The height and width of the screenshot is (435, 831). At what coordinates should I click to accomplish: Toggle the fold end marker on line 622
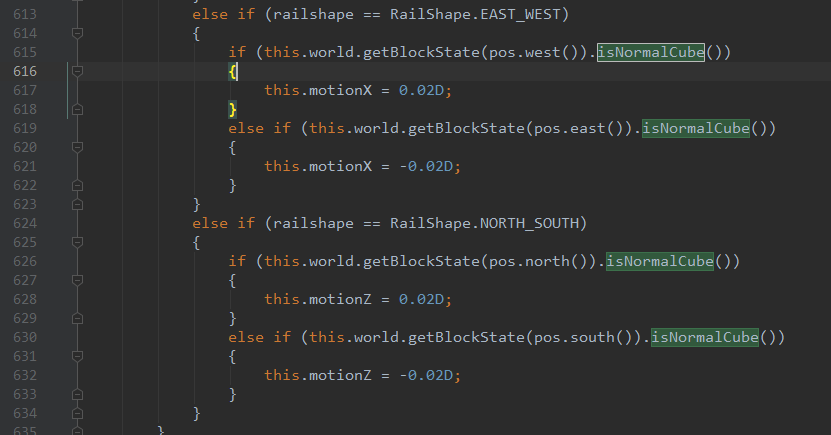[77, 185]
